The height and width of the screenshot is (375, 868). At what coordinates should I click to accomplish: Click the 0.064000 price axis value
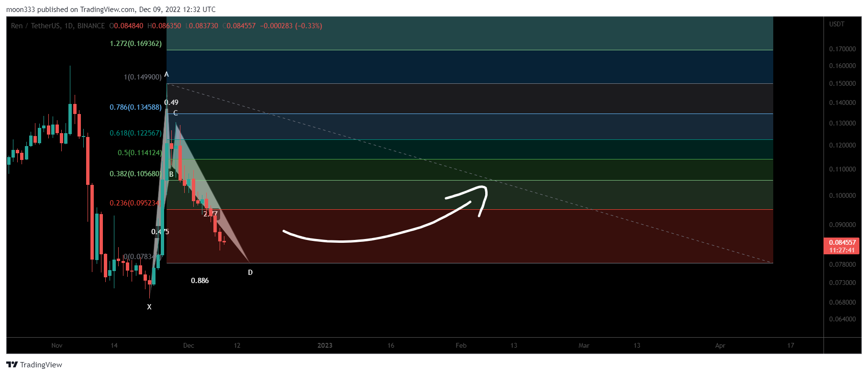pos(843,319)
